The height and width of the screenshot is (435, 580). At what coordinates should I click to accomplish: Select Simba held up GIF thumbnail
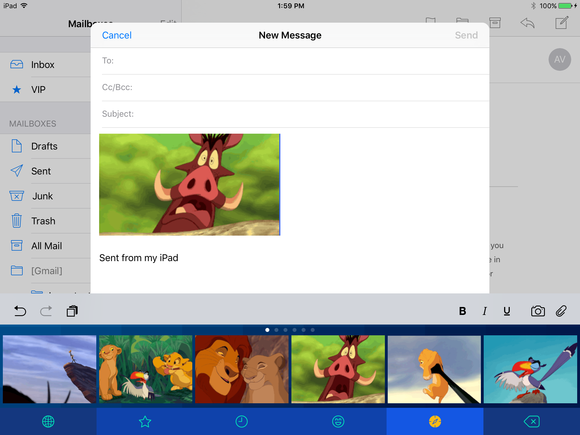point(434,369)
